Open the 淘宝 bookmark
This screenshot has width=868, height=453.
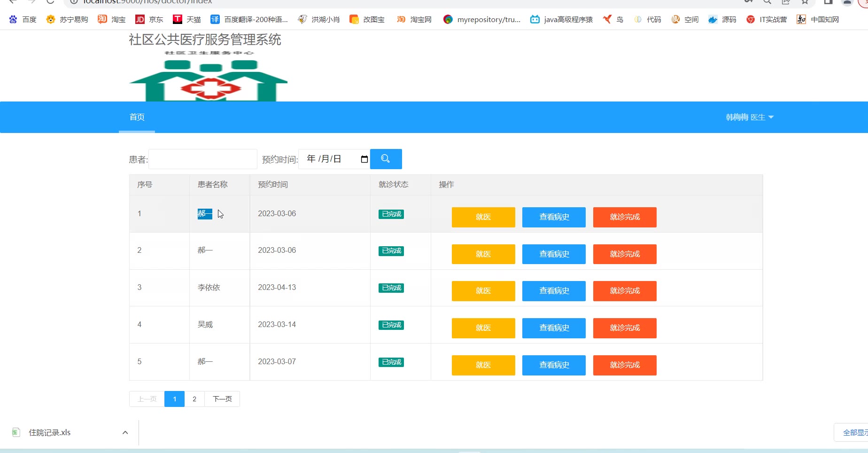pyautogui.click(x=112, y=19)
